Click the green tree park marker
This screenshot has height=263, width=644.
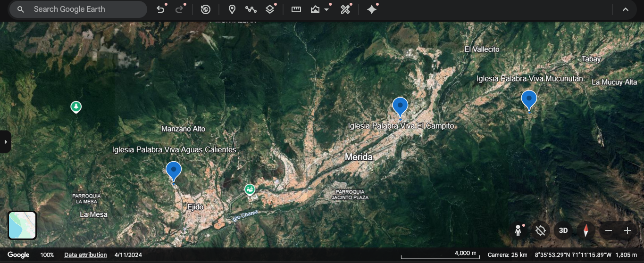76,107
